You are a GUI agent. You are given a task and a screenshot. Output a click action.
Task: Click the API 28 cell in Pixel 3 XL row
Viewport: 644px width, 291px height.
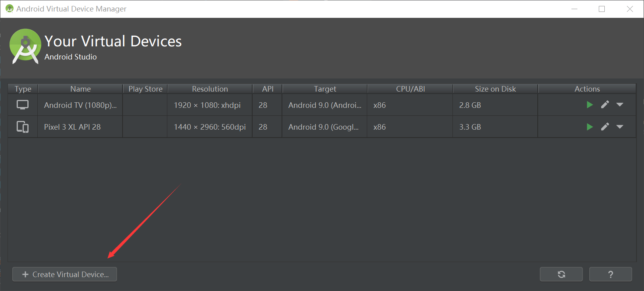267,127
